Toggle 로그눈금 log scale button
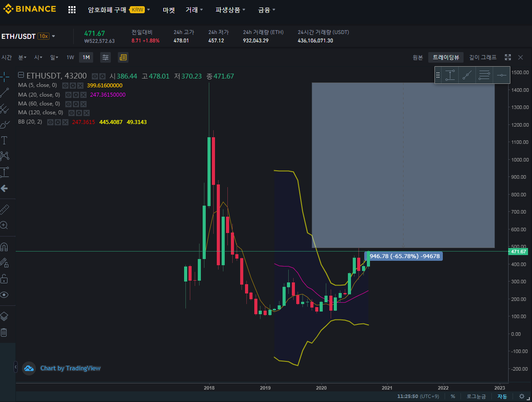Image resolution: width=532 pixels, height=402 pixels. click(x=476, y=396)
